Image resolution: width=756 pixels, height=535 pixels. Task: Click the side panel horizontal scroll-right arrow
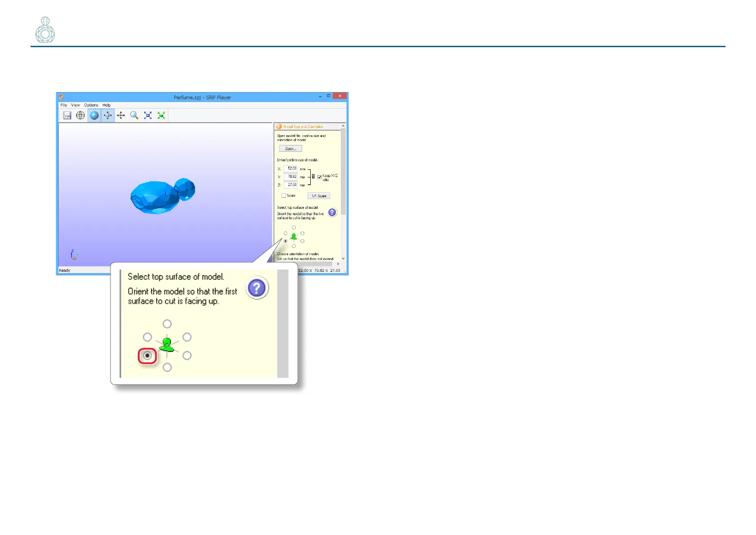tap(338, 264)
